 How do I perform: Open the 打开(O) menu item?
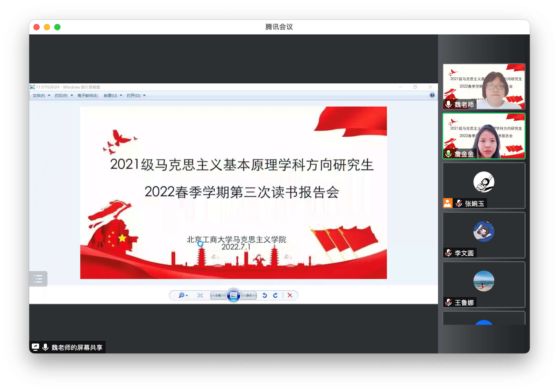[x=133, y=96]
